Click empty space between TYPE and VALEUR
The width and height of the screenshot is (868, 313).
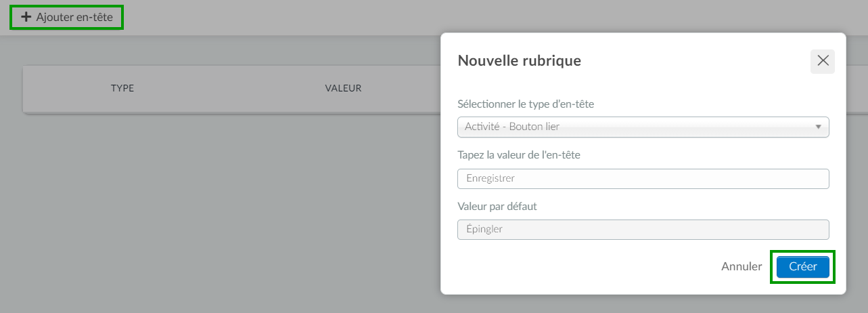(230, 88)
